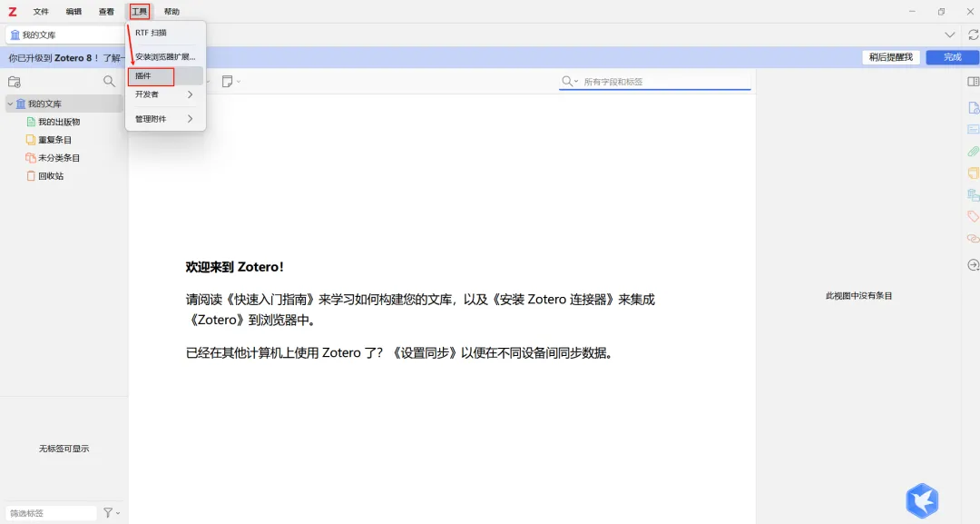Expand the 管理附件 submenu
Viewport: 980px width, 524px height.
click(165, 119)
